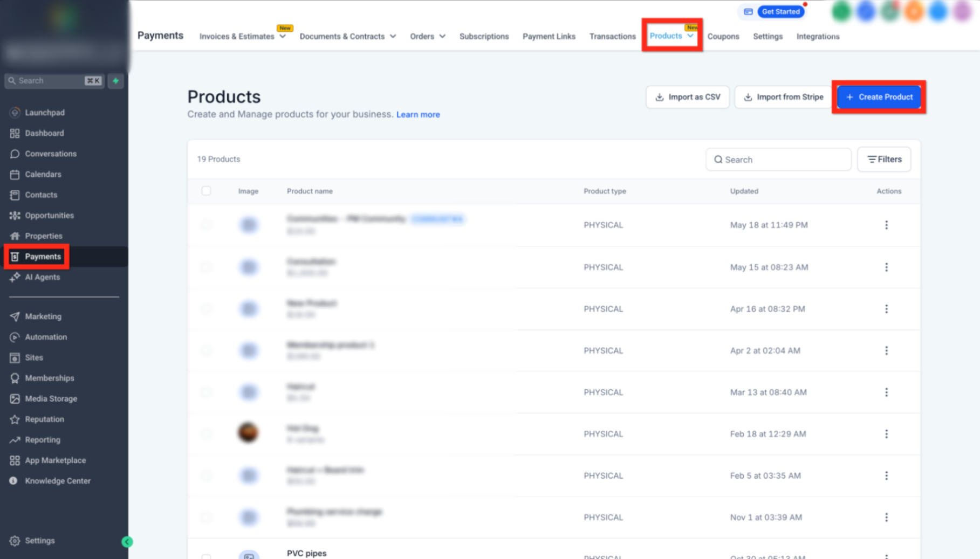Click the sidebar Search box
The width and height of the screenshot is (980, 559).
tap(54, 81)
